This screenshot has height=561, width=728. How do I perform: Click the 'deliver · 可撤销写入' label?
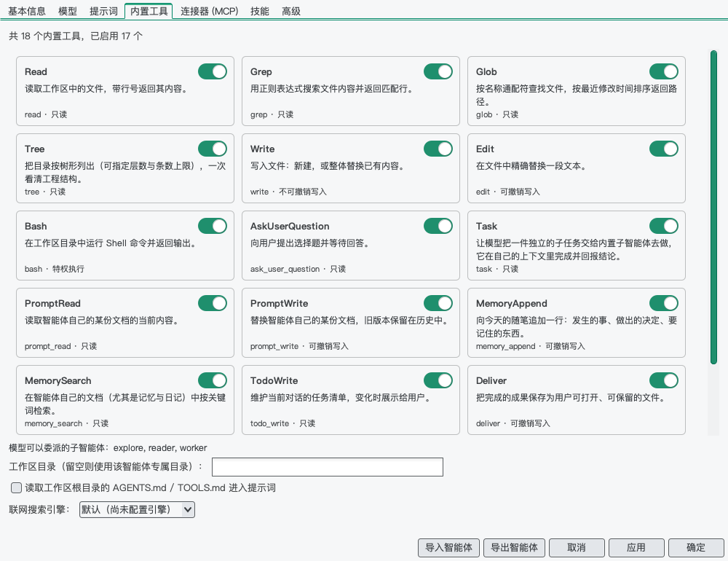(x=513, y=423)
